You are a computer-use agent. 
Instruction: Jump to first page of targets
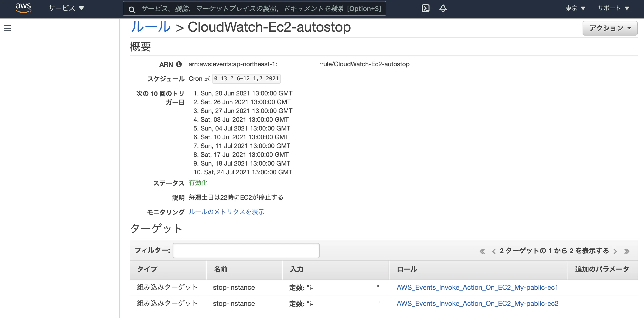[x=482, y=251]
